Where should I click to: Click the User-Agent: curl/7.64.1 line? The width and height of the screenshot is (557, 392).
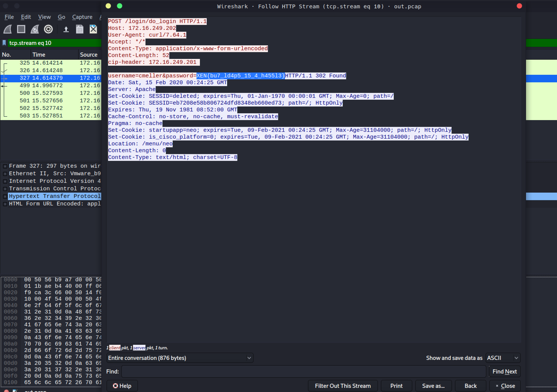[x=147, y=35]
